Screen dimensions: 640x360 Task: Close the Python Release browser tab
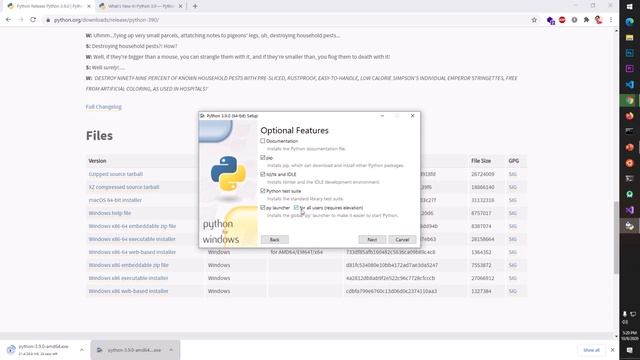(89, 6)
